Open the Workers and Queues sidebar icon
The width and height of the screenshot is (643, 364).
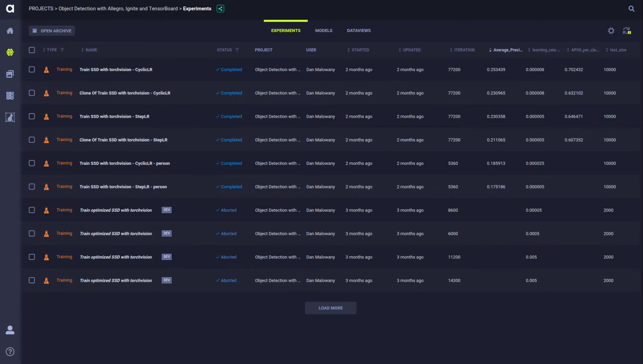10,96
